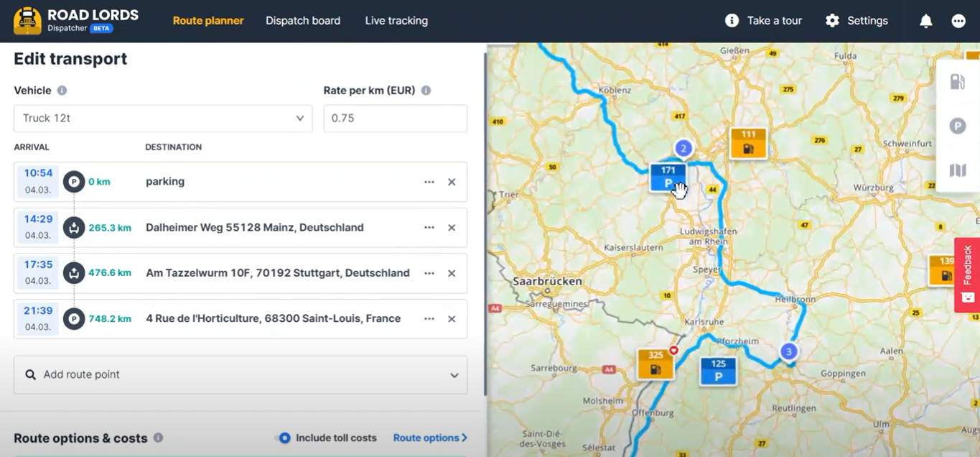The image size is (980, 457).
Task: Open the Vehicle dropdown showing Truck 12t
Action: click(162, 118)
